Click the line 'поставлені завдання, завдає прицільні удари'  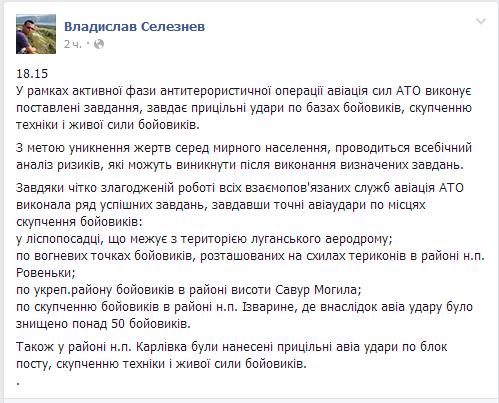[x=244, y=108]
